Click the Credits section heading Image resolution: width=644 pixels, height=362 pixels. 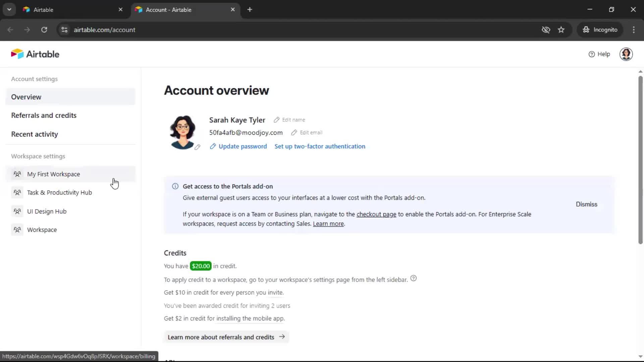pyautogui.click(x=175, y=253)
